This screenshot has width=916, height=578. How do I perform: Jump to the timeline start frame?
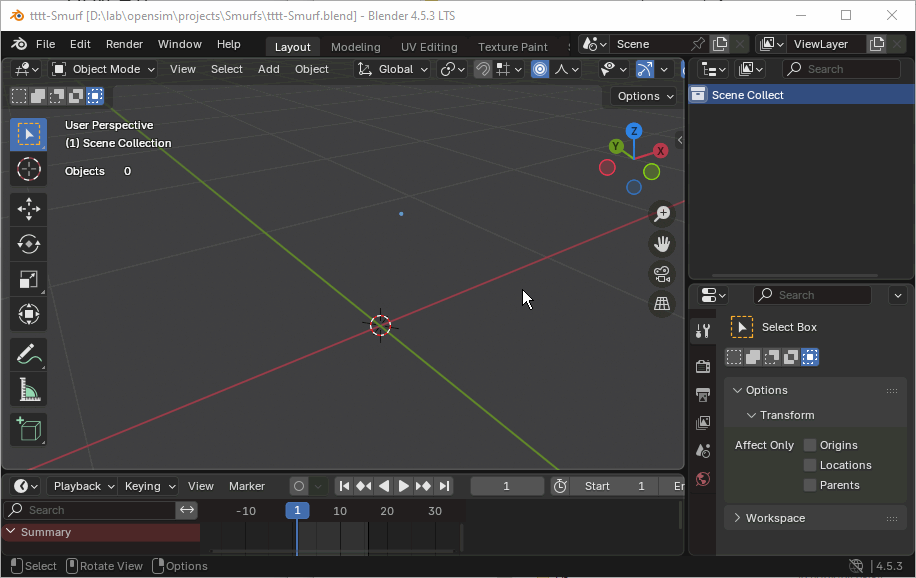tap(345, 486)
